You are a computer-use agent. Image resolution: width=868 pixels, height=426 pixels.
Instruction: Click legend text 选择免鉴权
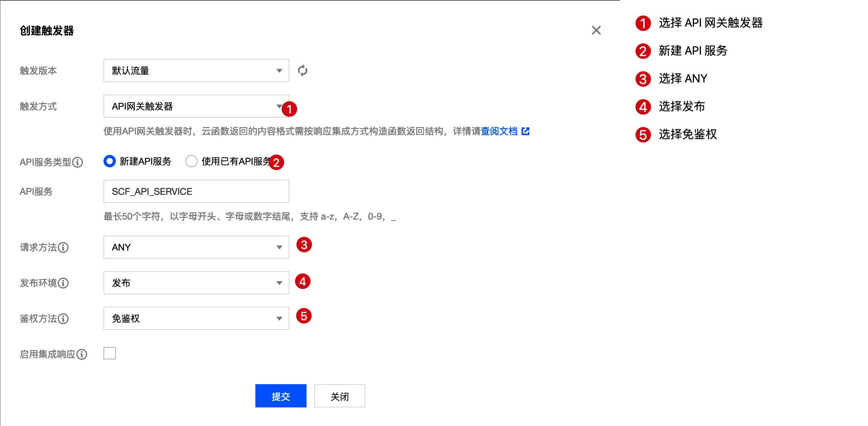[x=688, y=134]
